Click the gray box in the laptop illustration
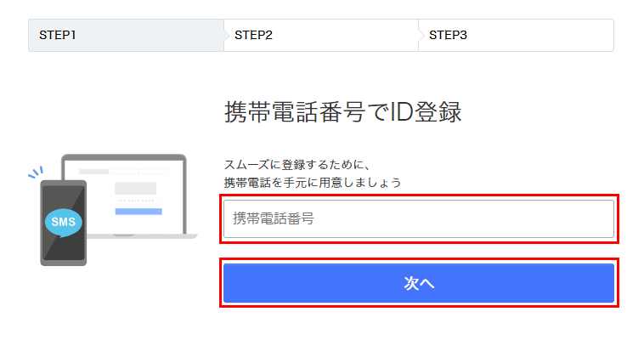 pyautogui.click(x=136, y=188)
